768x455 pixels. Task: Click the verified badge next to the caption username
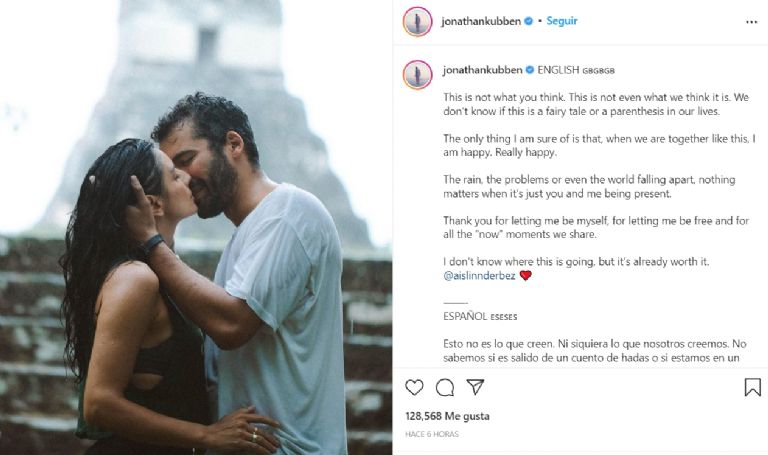tap(530, 70)
